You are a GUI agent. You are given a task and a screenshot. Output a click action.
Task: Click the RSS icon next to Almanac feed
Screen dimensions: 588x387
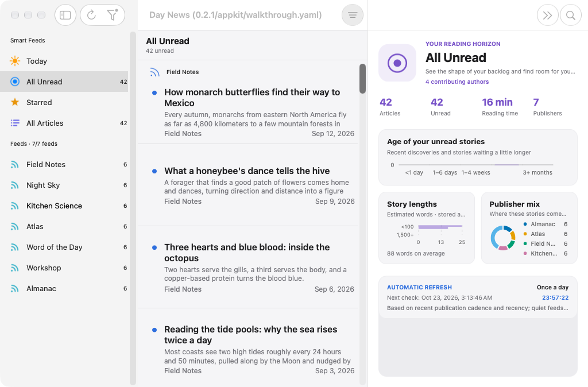[14, 288]
